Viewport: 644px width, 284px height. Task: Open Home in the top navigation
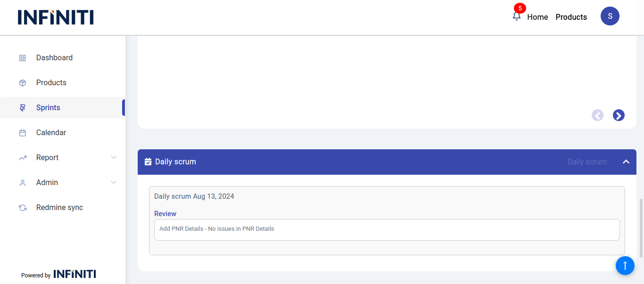[537, 17]
